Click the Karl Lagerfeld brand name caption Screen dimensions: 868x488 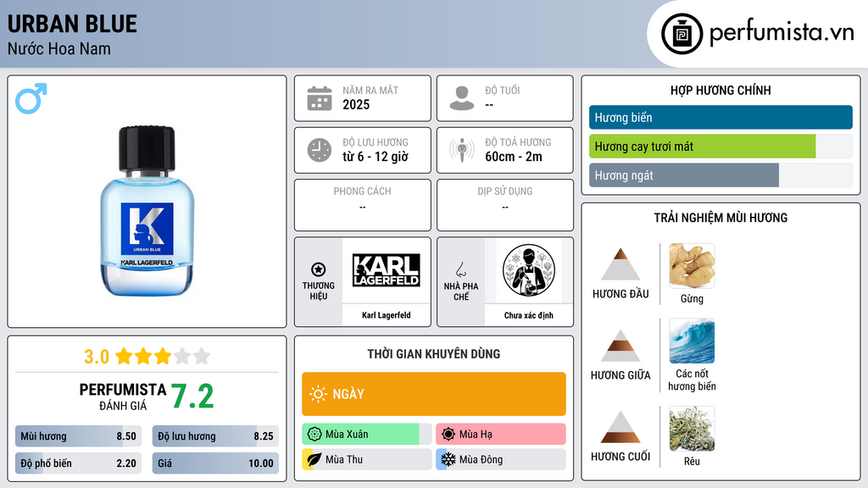387,315
